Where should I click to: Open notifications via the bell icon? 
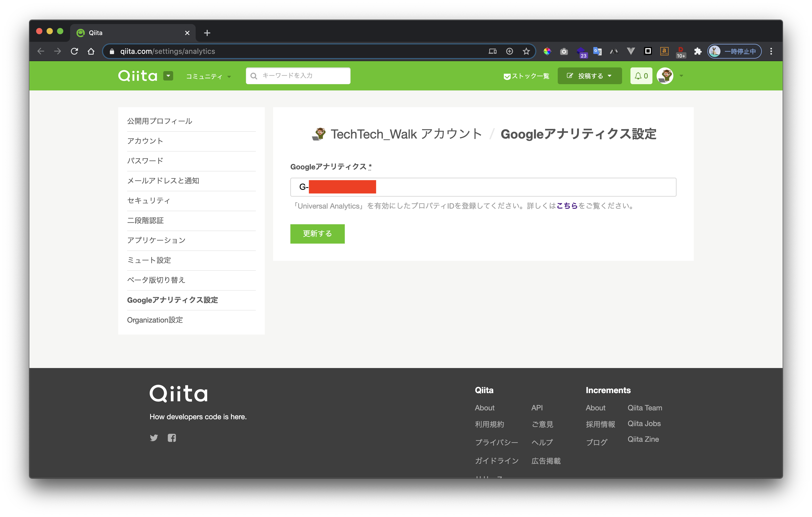[x=639, y=76]
